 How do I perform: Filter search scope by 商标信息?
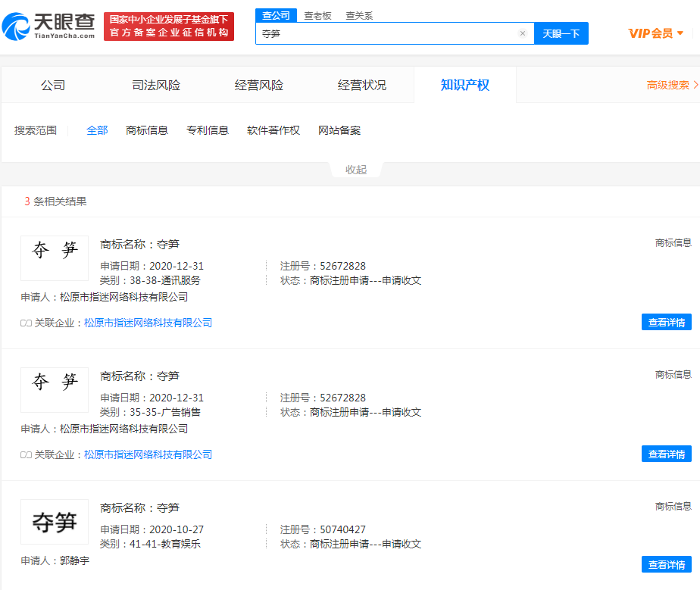click(x=147, y=130)
